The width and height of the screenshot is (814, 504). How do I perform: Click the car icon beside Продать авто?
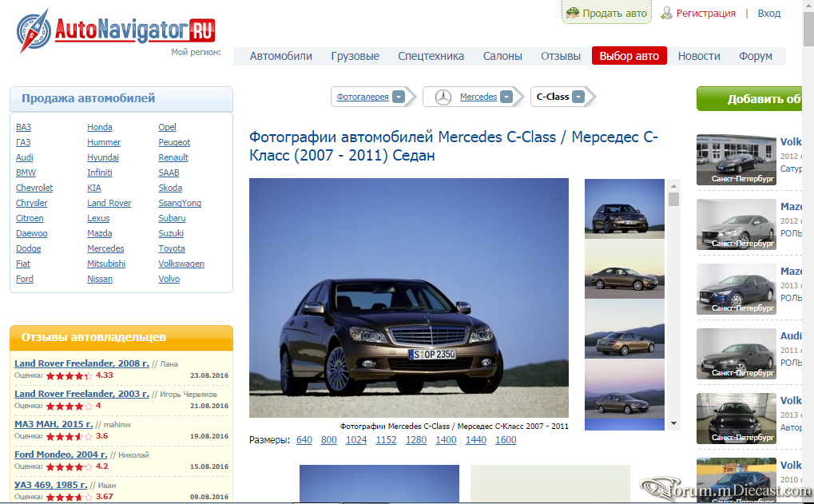pos(572,13)
